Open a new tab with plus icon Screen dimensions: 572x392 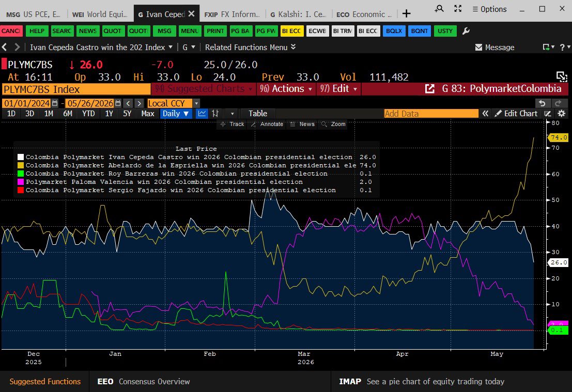(406, 14)
